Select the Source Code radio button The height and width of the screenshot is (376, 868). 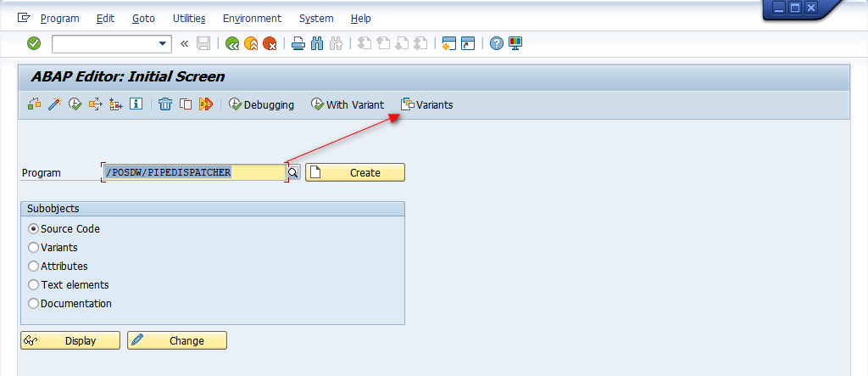[x=34, y=229]
